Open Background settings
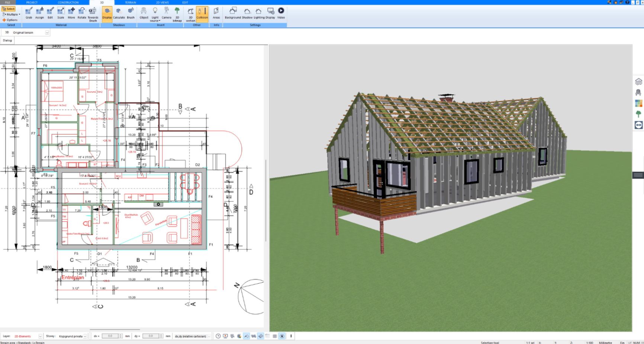The height and width of the screenshot is (344, 644). point(233,13)
